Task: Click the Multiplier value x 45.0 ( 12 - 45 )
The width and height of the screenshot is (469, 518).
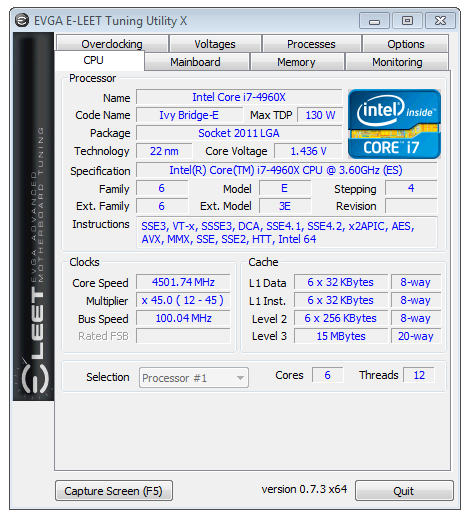Action: [183, 300]
